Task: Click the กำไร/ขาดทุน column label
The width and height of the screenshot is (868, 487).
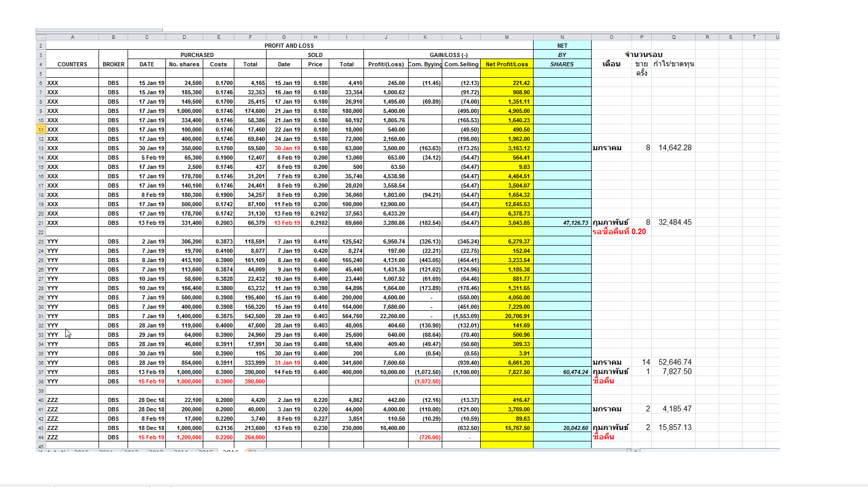Action: click(674, 64)
